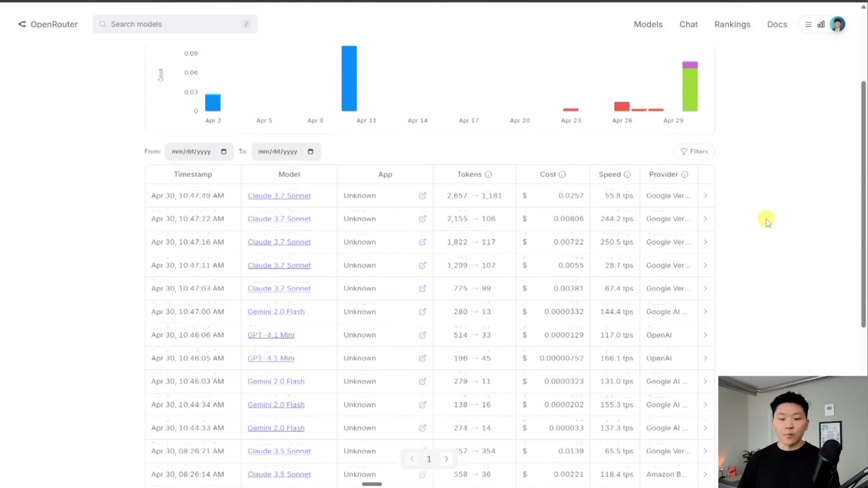The width and height of the screenshot is (868, 488).
Task: Open the Models page
Action: click(x=648, y=24)
